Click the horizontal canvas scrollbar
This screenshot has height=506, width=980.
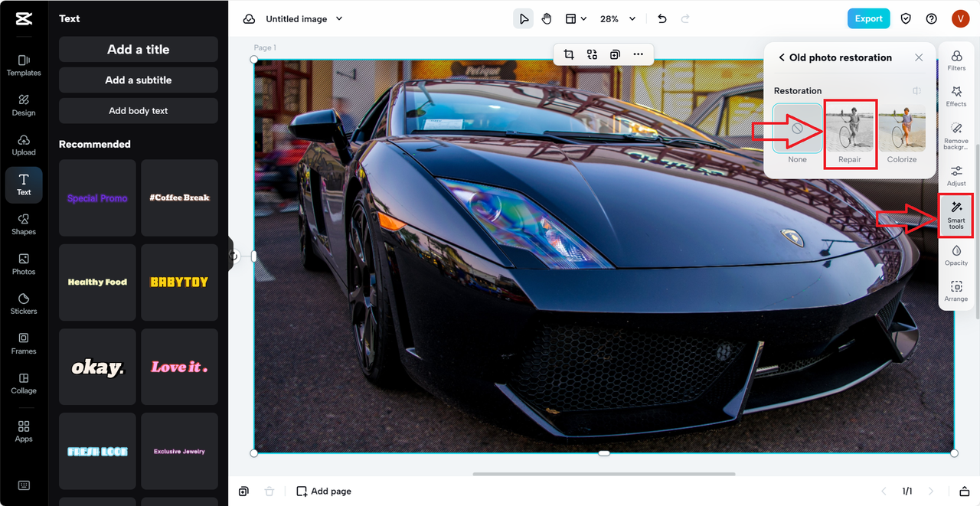[x=604, y=474]
